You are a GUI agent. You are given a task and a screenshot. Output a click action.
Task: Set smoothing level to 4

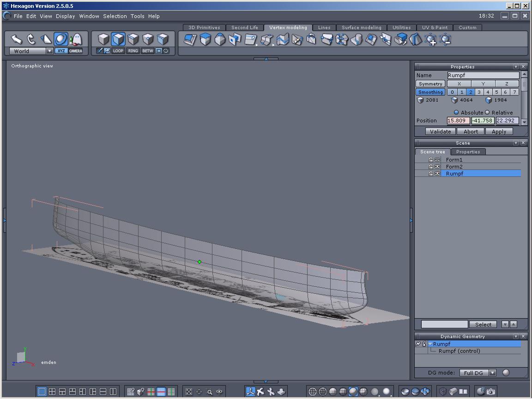(488, 92)
